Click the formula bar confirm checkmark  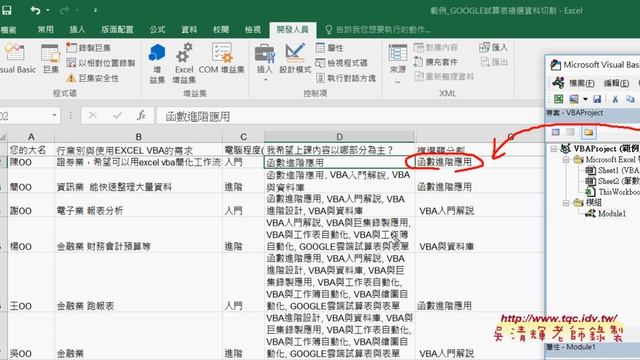click(x=118, y=116)
